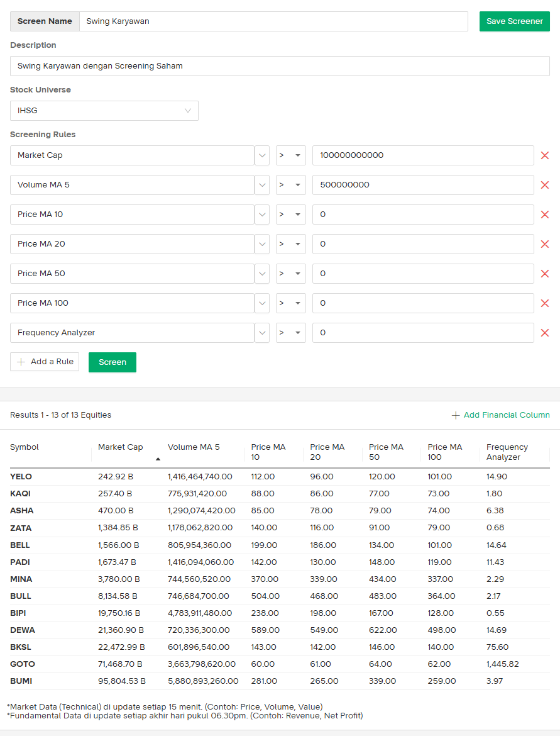Image resolution: width=560 pixels, height=736 pixels.
Task: Remove the Price MA 50 rule
Action: 545,274
